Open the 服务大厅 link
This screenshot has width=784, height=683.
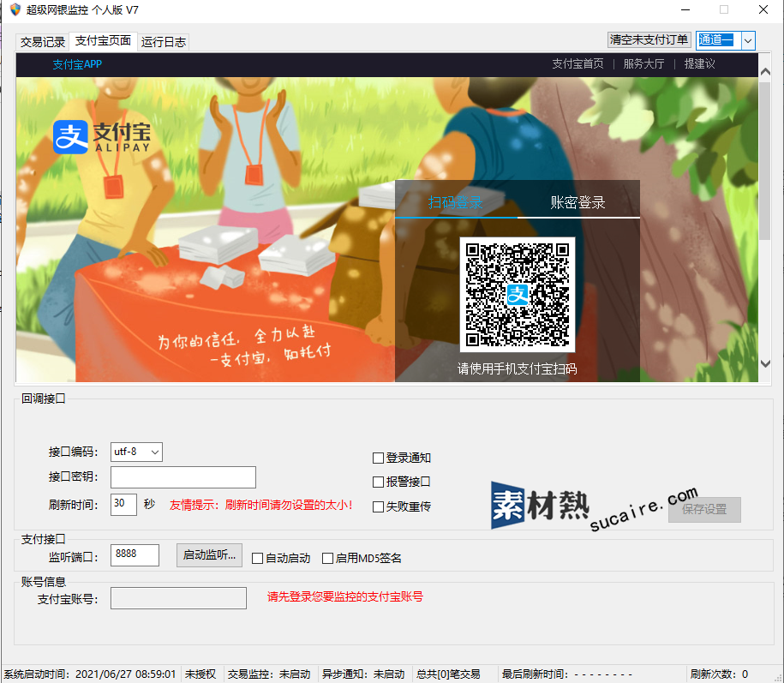tap(643, 63)
